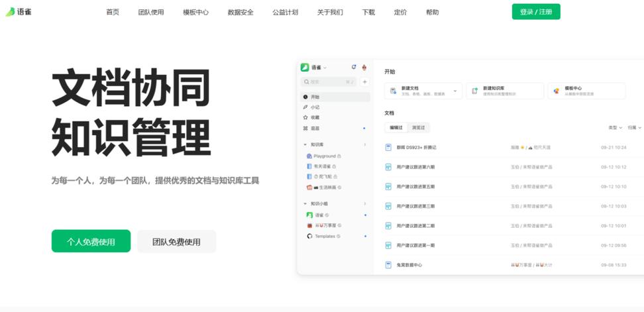Viewport: 644px width, 312px height.
Task: Expand the 新建文档 dropdown arrow
Action: [455, 91]
